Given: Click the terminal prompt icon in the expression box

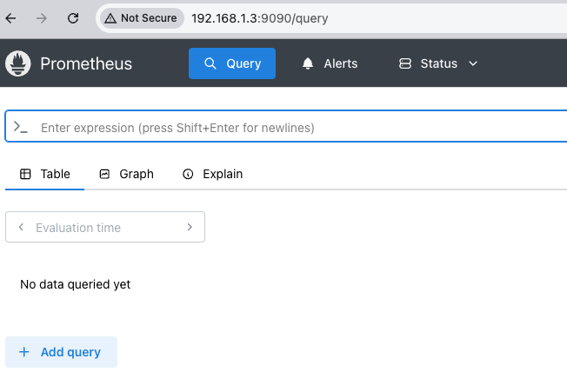Looking at the screenshot, I should point(21,127).
